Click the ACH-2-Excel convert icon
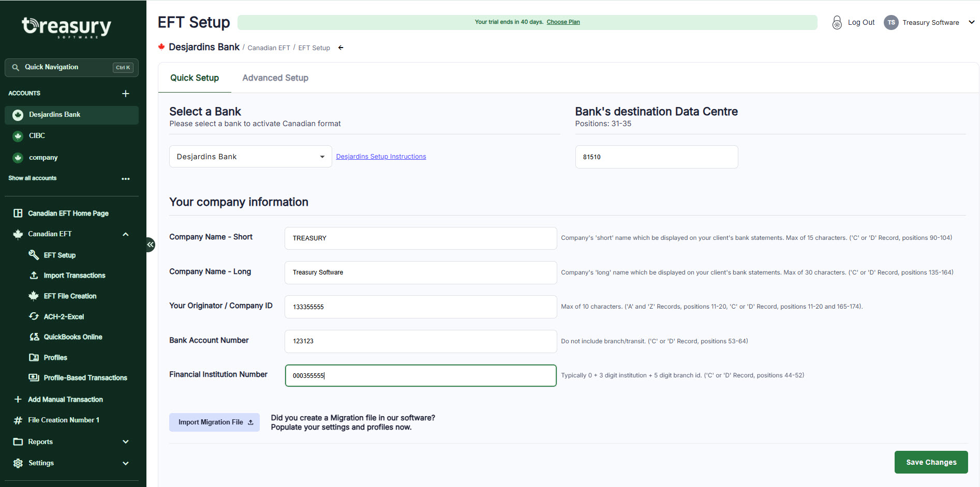The height and width of the screenshot is (487, 980). click(34, 316)
